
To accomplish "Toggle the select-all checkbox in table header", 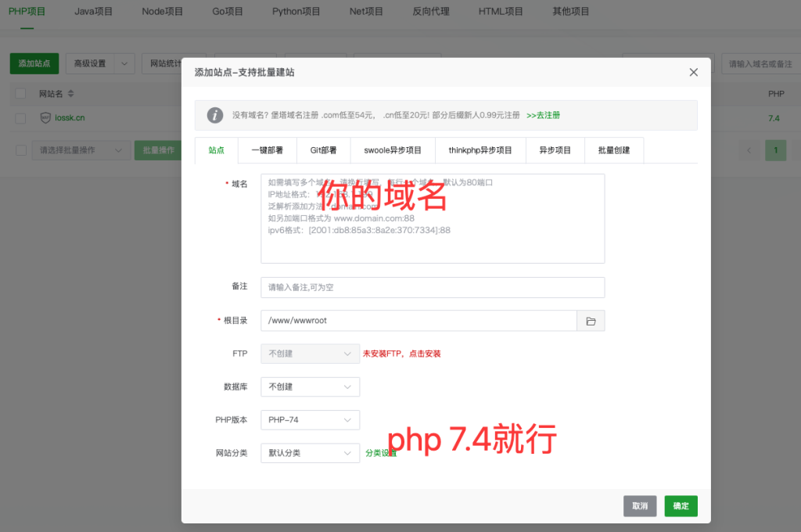I will point(20,93).
